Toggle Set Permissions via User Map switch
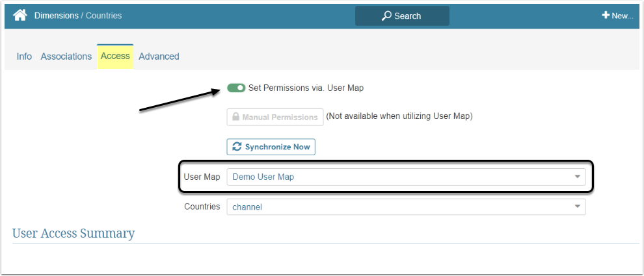This screenshot has height=276, width=644. pos(236,88)
